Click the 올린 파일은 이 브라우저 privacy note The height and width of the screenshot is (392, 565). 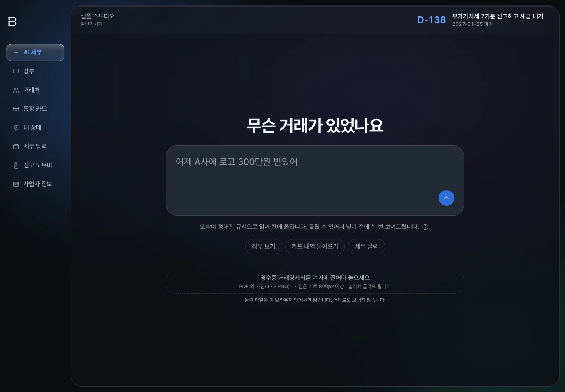[315, 300]
